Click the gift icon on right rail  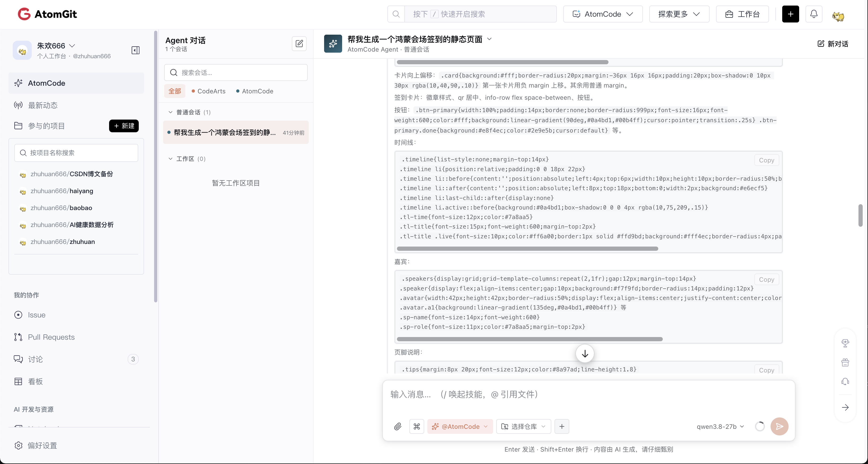(845, 362)
